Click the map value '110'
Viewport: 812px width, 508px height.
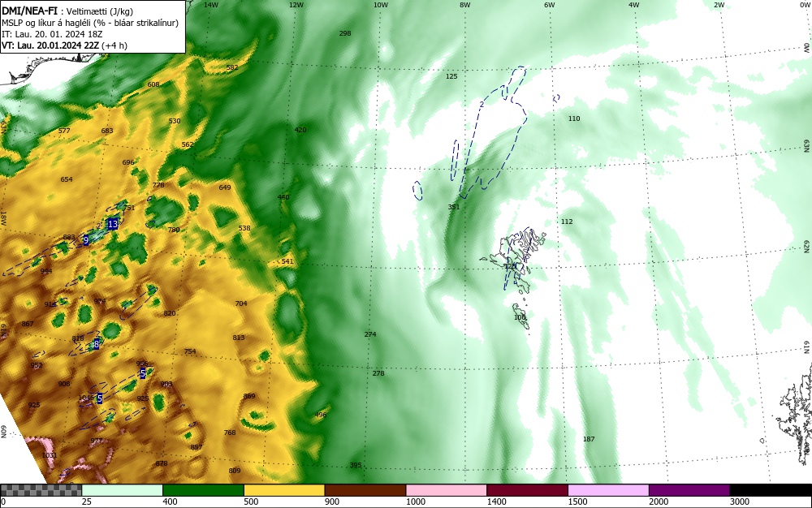point(574,118)
